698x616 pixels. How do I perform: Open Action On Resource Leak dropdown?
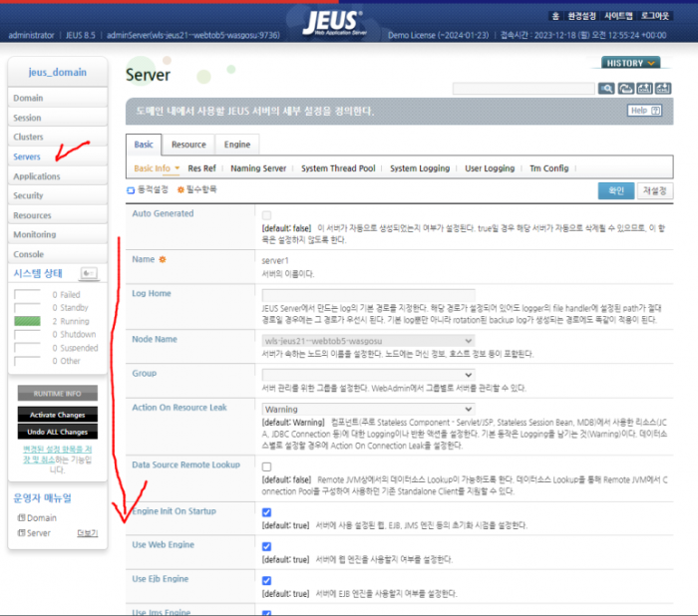[368, 409]
